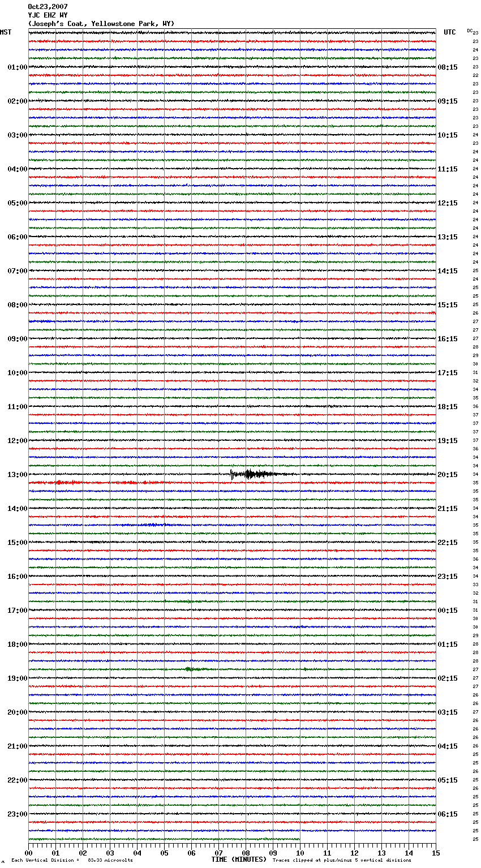This screenshot has width=481, height=868.
Task: Click minute '15' on the bottom time axis
Action: point(436,853)
